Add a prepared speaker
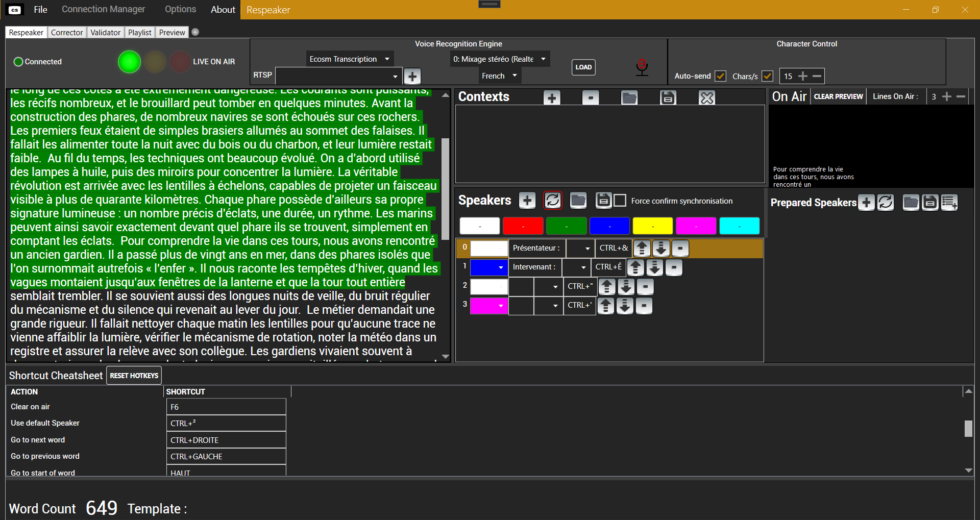Viewport: 980px width, 520px height. [x=866, y=203]
